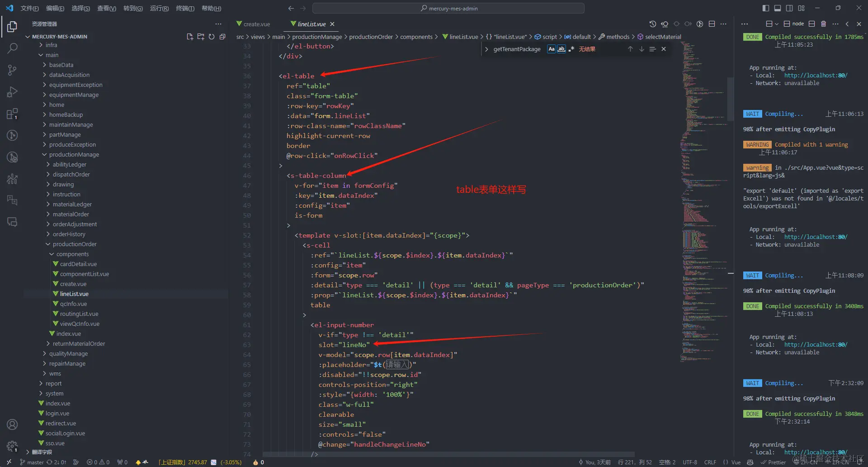Open the first http://localhost:80/ link in terminal
868x467 pixels.
point(816,76)
